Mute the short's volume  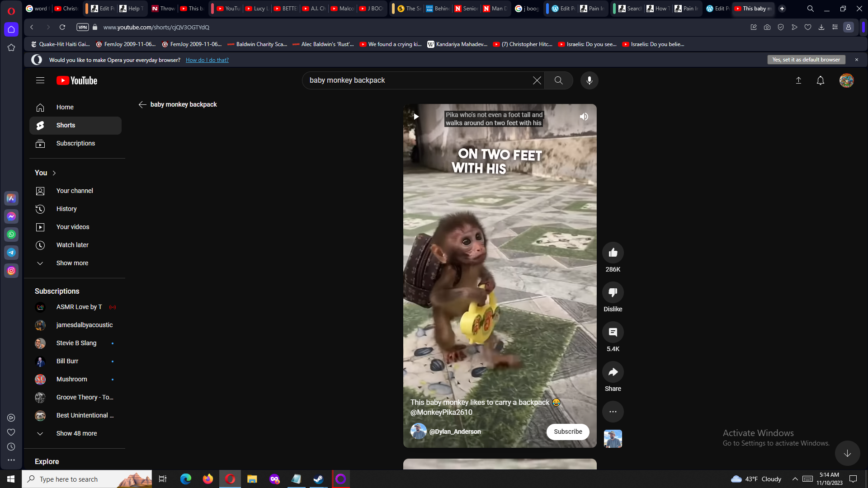click(584, 117)
